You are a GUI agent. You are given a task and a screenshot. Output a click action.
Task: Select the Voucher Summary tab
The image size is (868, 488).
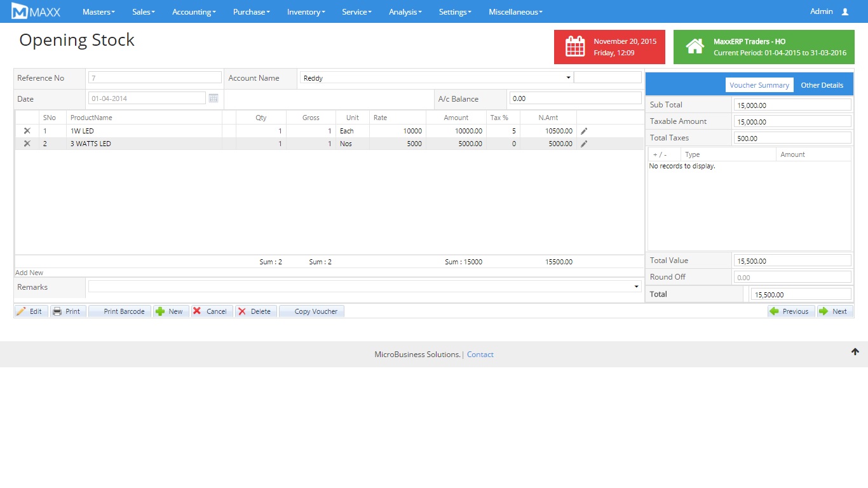[759, 85]
